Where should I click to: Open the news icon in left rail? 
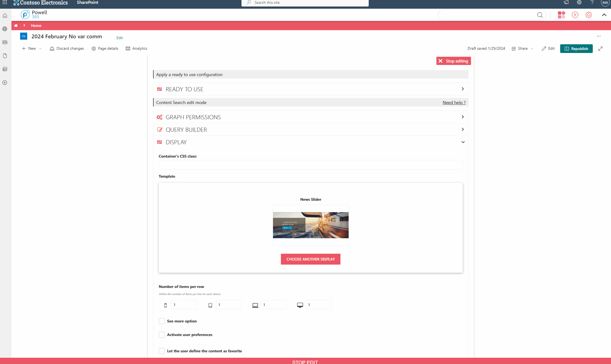click(x=5, y=42)
